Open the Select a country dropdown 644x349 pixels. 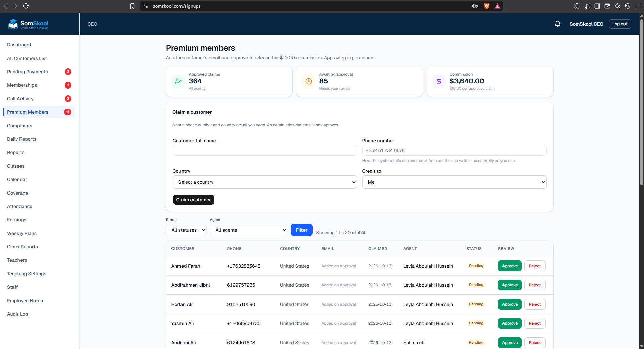(265, 182)
